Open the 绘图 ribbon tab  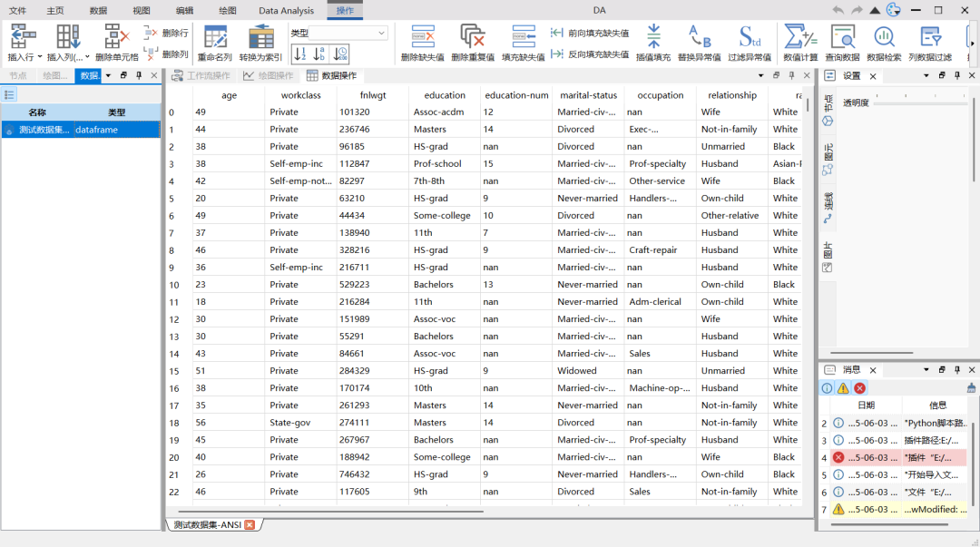click(228, 11)
